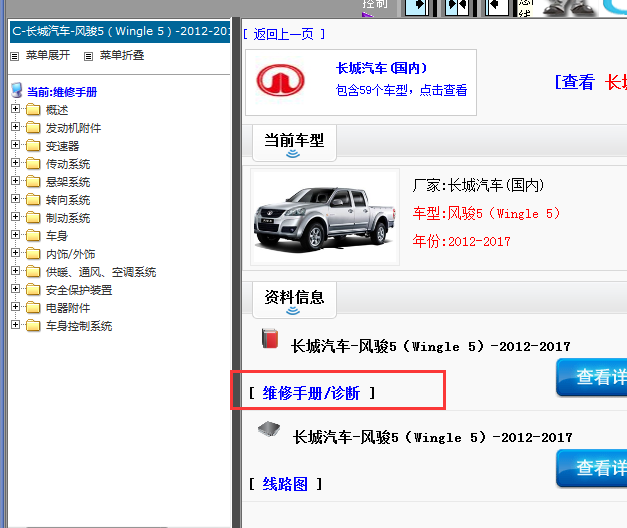Click the 菜单折叠 list icon
The width and height of the screenshot is (627, 528).
click(88, 56)
